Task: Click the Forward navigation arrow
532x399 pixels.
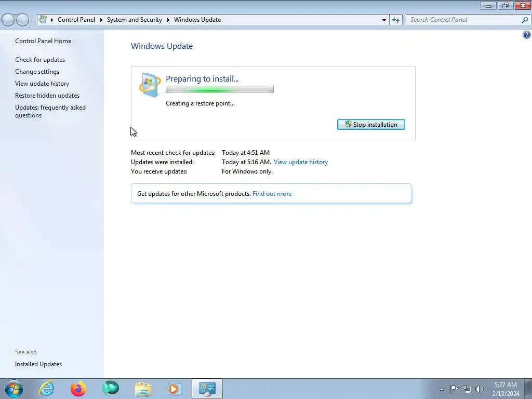Action: (22, 20)
